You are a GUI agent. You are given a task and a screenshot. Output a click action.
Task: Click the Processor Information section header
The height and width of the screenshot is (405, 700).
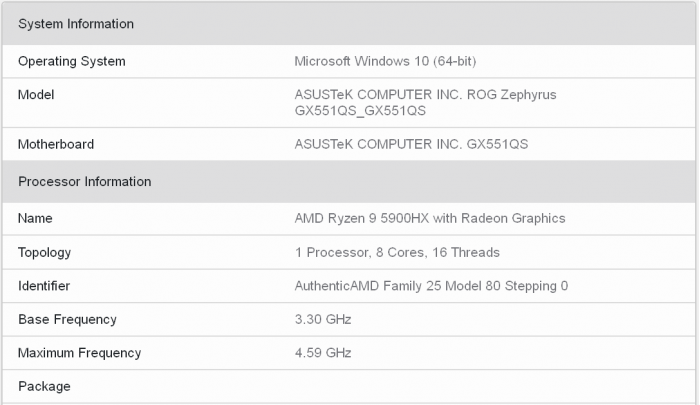click(85, 182)
